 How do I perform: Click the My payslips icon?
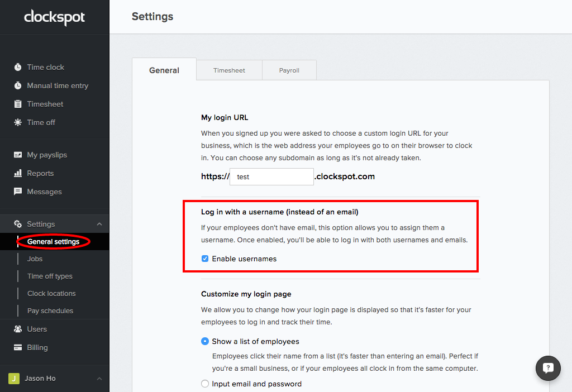[x=18, y=155]
